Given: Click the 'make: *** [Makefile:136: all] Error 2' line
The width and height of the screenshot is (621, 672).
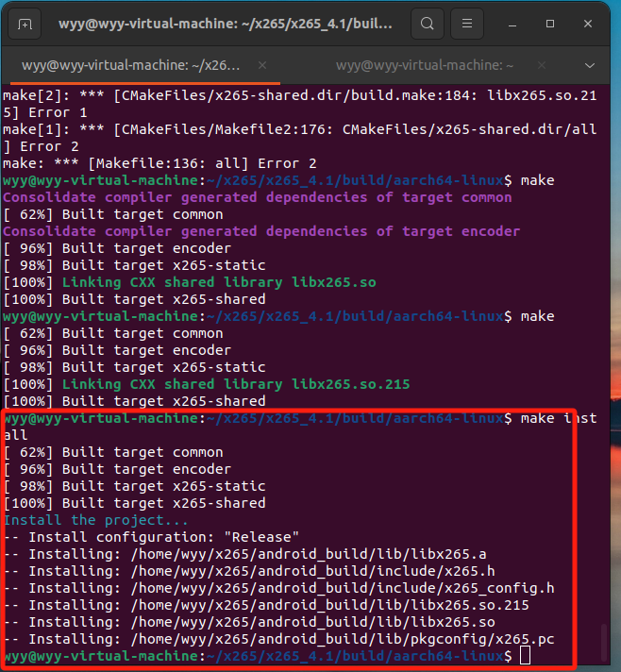Looking at the screenshot, I should [159, 163].
